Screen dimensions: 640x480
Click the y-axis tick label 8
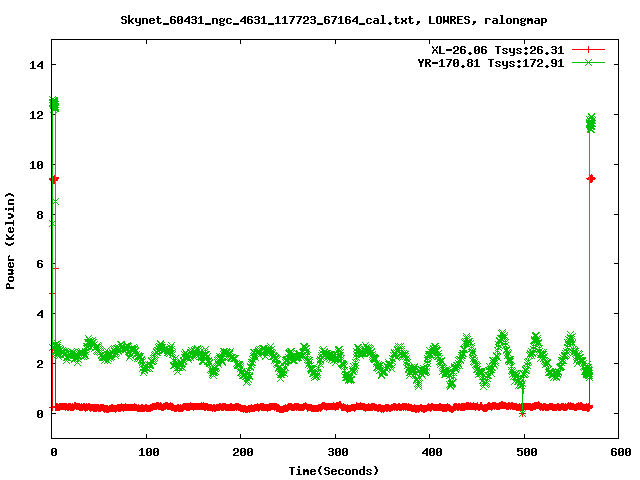tap(40, 215)
